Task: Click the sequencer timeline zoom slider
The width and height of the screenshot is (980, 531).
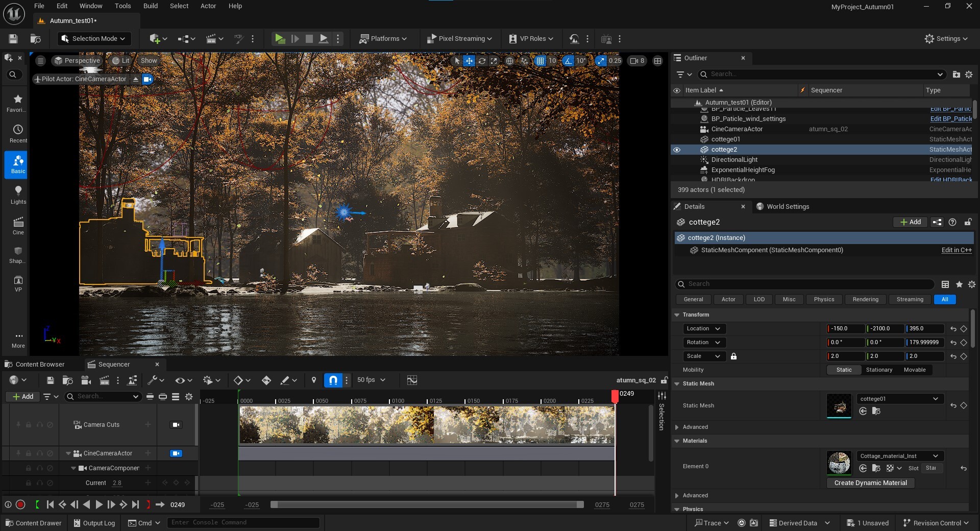Action: pyautogui.click(x=428, y=504)
